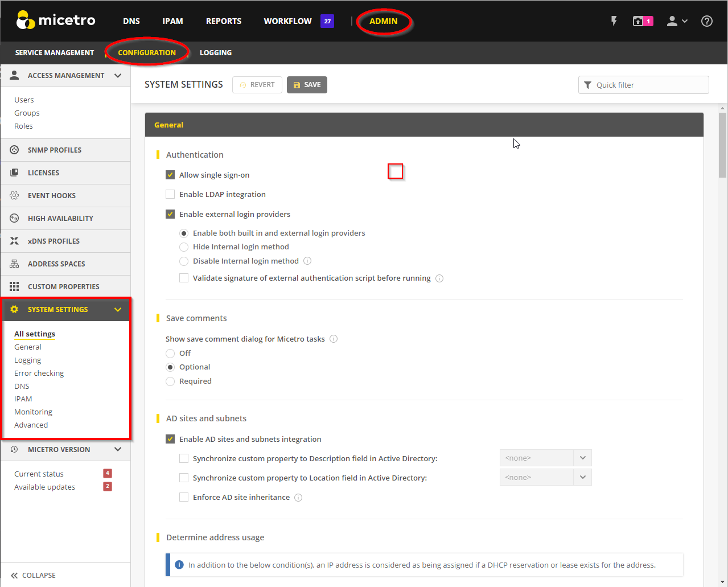Click the Available updates badge showing 2
Screen dimensions: 728x587
pyautogui.click(x=108, y=486)
